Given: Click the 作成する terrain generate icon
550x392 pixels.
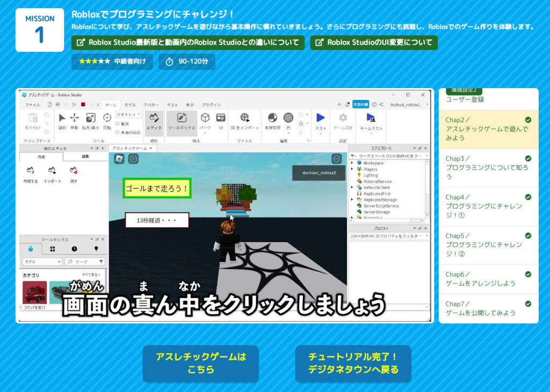Looking at the screenshot, I should pyautogui.click(x=31, y=171).
